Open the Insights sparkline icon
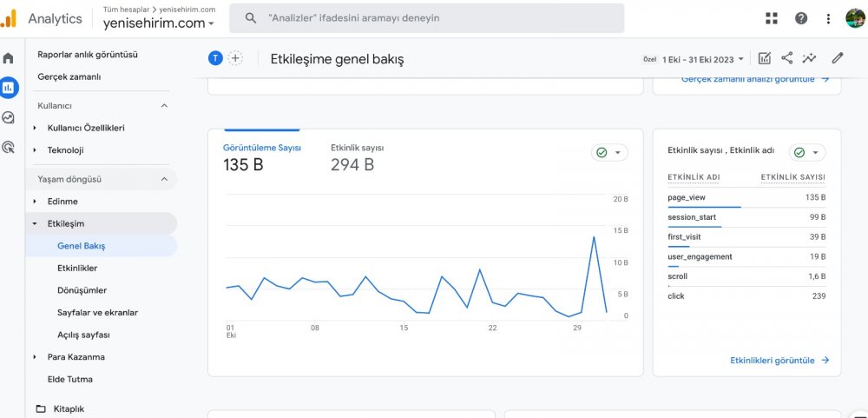The image size is (868, 418). pos(809,58)
